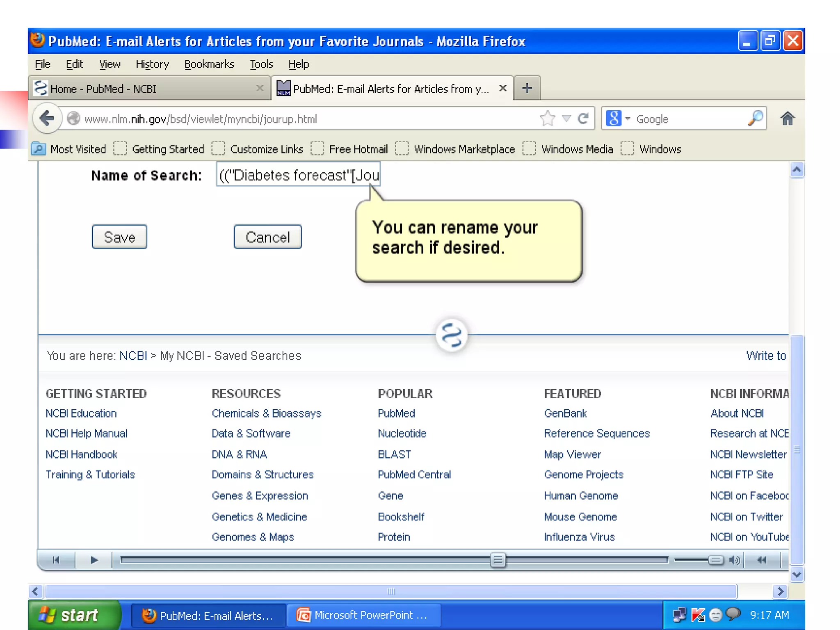
Task: Toggle the speaker mute icon in player
Action: 734,560
